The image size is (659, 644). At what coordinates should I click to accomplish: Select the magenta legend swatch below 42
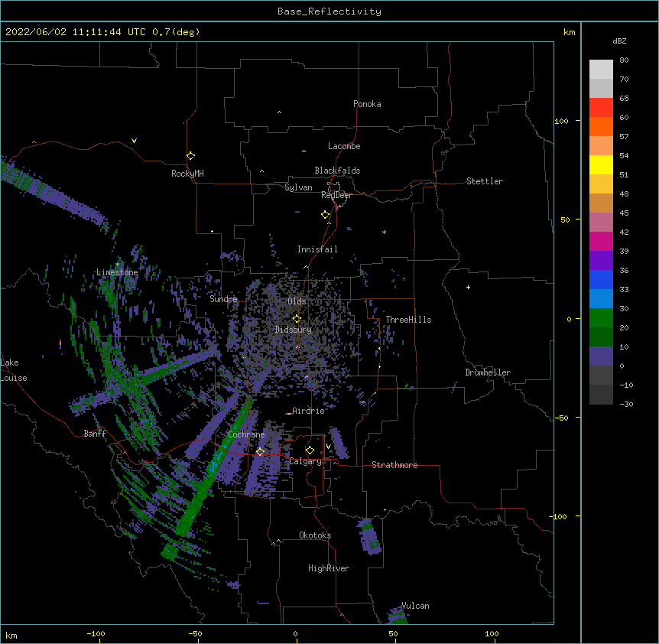pyautogui.click(x=601, y=241)
